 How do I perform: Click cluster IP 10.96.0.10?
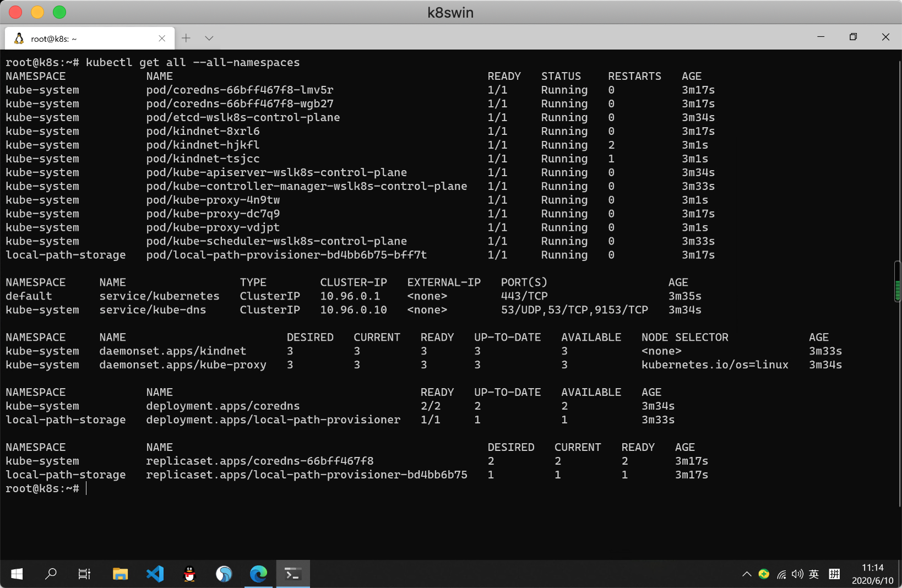(x=354, y=310)
